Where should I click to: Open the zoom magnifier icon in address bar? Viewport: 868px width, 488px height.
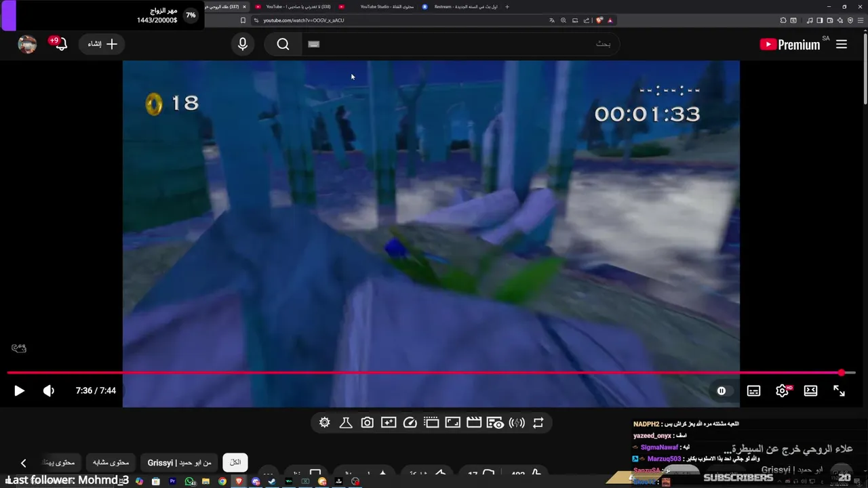tap(563, 20)
